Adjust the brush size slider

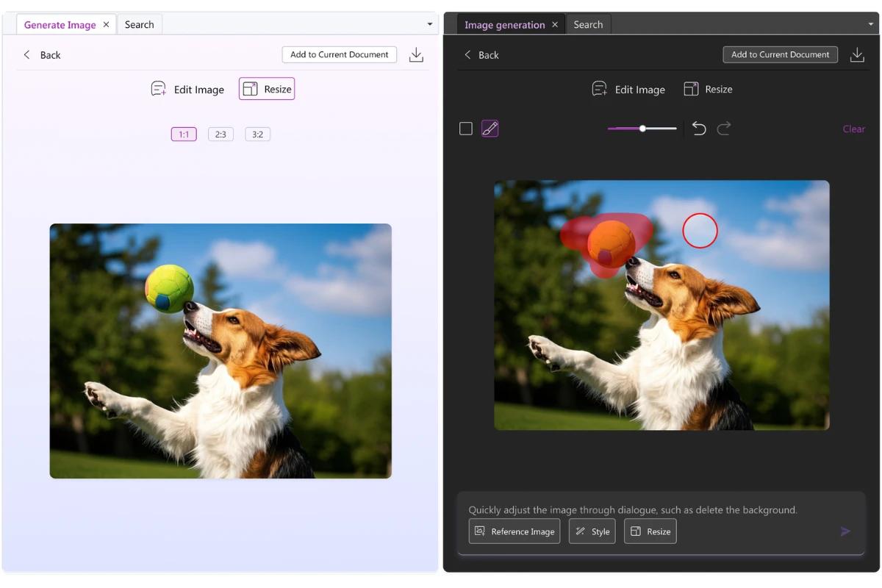[x=642, y=128]
